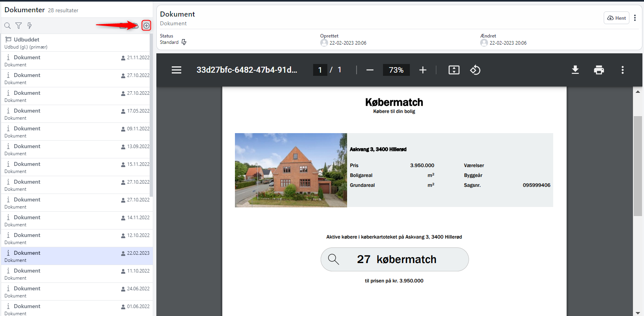This screenshot has height=316, width=644.
Task: Toggle the PDF sidebar hamburger menu
Action: pyautogui.click(x=176, y=70)
